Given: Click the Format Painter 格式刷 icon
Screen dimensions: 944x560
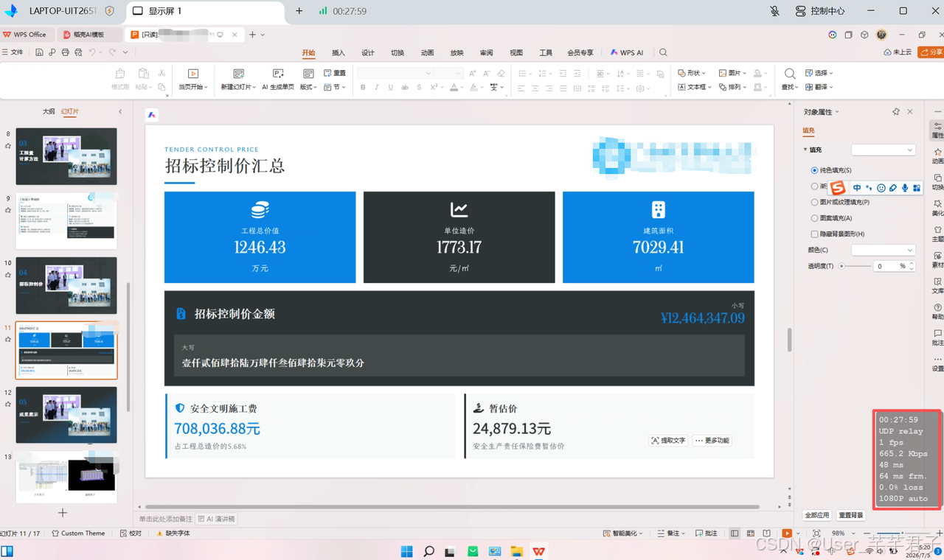Looking at the screenshot, I should coord(120,74).
